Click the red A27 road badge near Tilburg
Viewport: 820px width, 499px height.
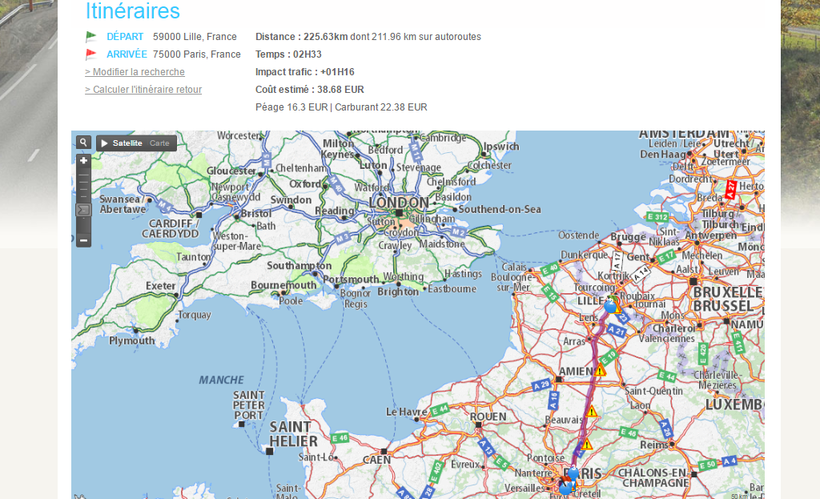coord(730,188)
